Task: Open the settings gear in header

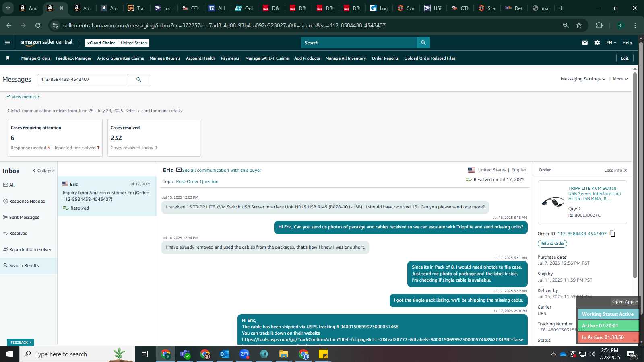Action: pos(597,43)
